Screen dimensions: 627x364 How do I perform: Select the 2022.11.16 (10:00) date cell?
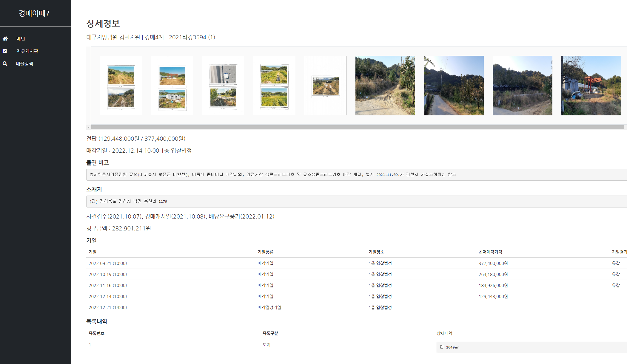point(108,286)
